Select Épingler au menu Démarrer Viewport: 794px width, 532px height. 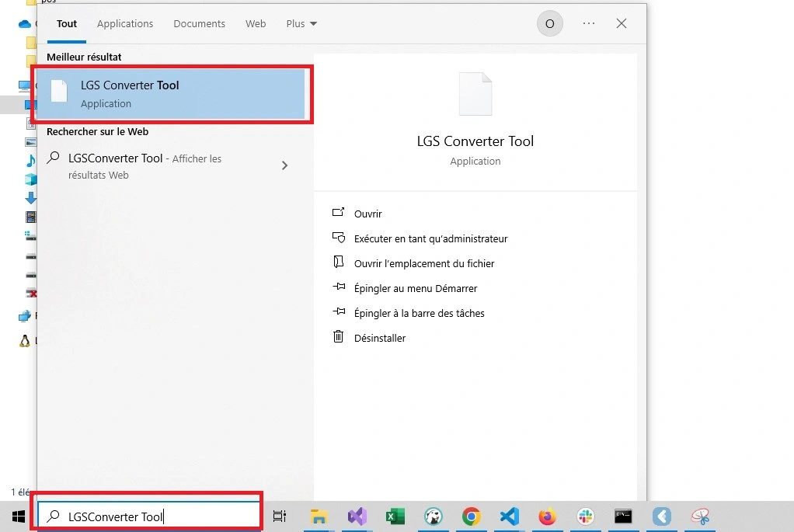[415, 288]
